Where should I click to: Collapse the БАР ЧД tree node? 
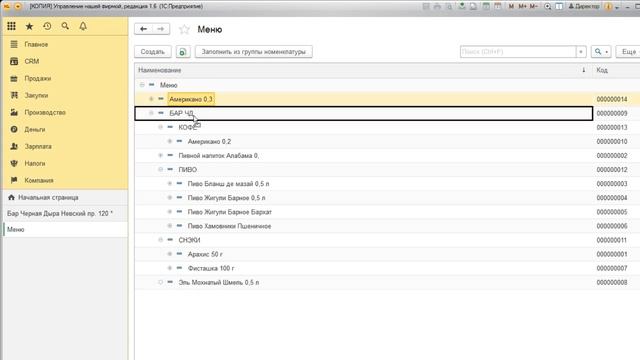coord(151,113)
